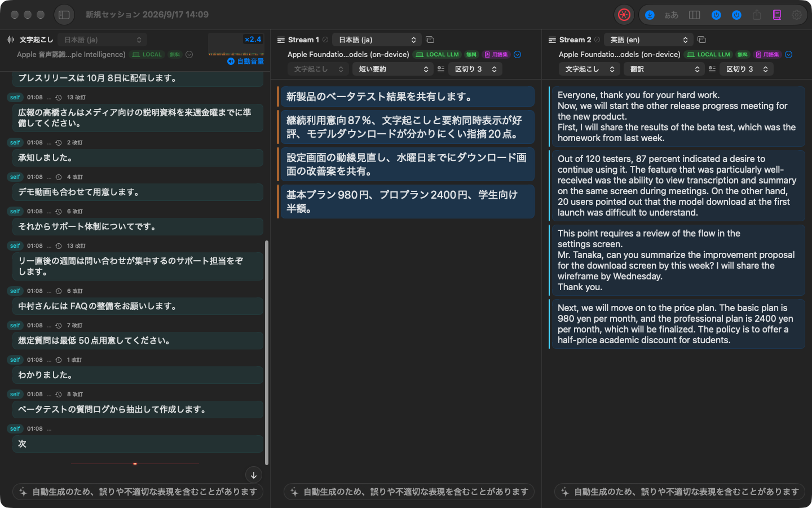Expand transcription engine details chevron
Viewport: 812px width, 508px height.
(x=189, y=55)
